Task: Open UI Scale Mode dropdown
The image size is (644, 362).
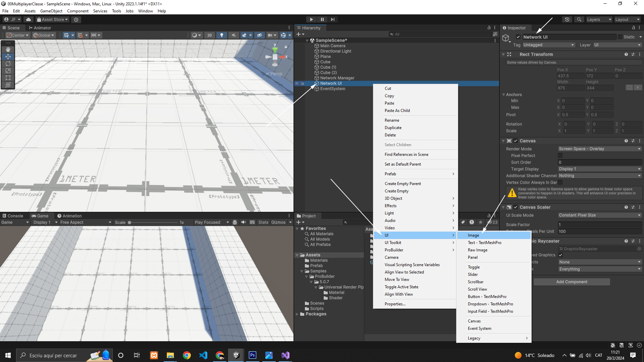Action: point(599,215)
